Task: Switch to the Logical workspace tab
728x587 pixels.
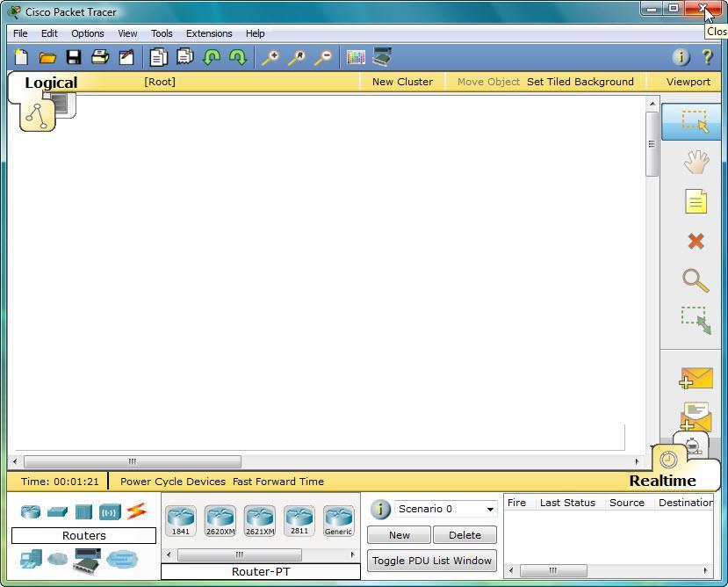Action: coord(51,83)
